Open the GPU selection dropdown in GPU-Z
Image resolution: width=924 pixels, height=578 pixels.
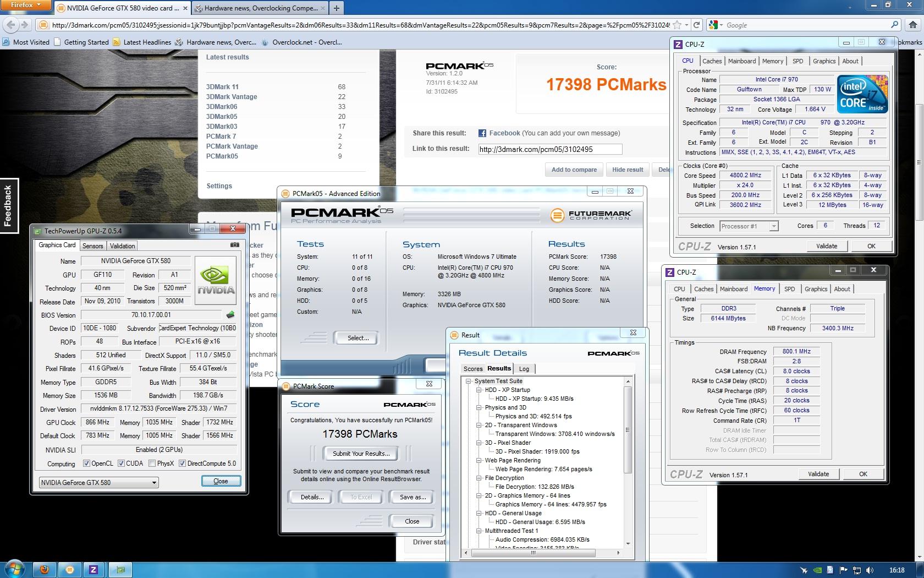tap(99, 482)
